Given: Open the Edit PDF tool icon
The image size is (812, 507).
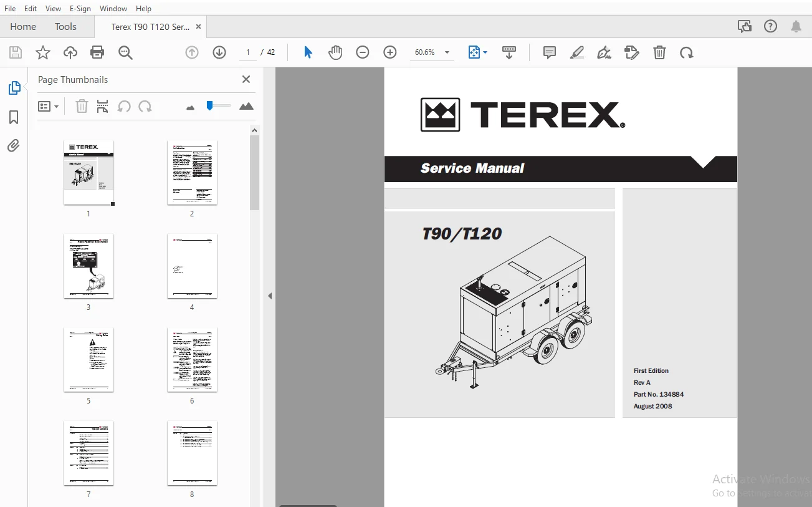Looking at the screenshot, I should point(632,53).
